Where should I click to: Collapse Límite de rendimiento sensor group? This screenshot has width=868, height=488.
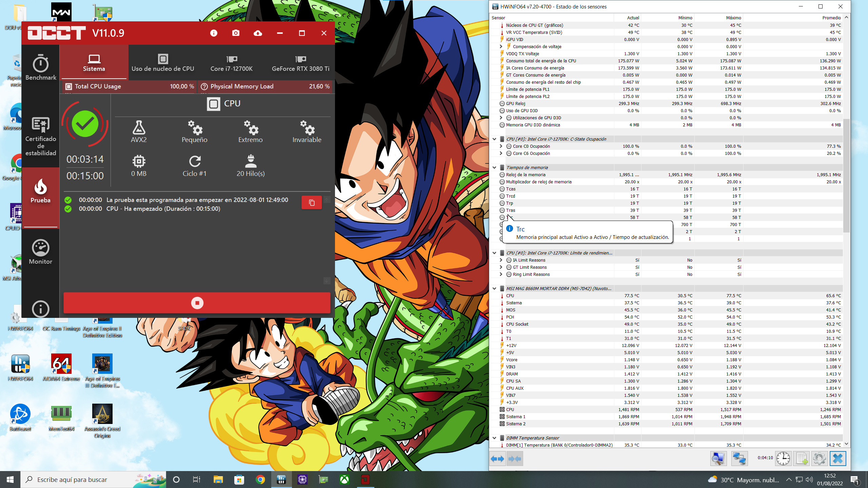494,253
